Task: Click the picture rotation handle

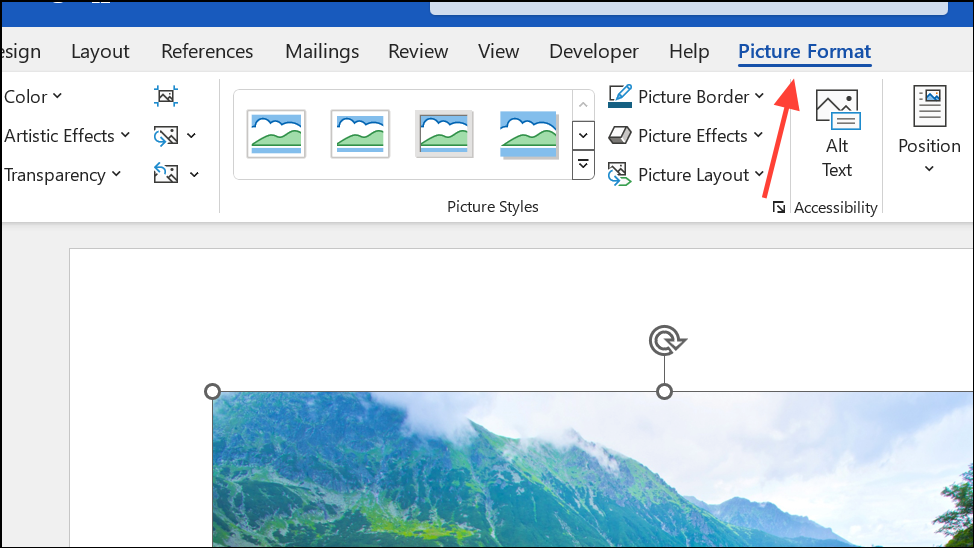Action: pyautogui.click(x=667, y=340)
